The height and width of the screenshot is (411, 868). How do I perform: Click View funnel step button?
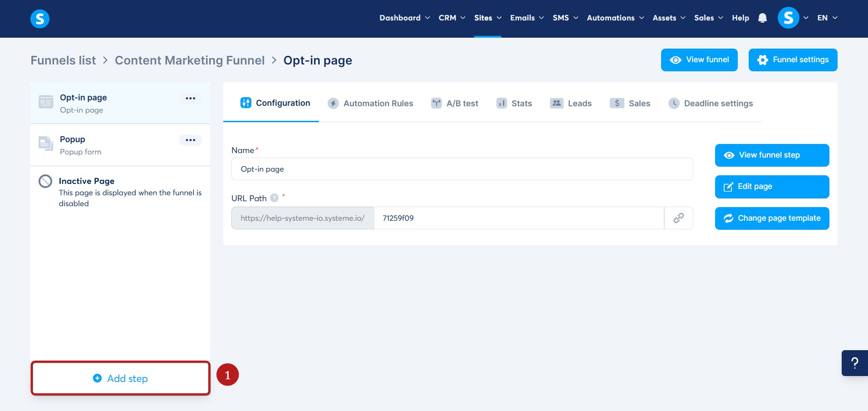tap(772, 155)
